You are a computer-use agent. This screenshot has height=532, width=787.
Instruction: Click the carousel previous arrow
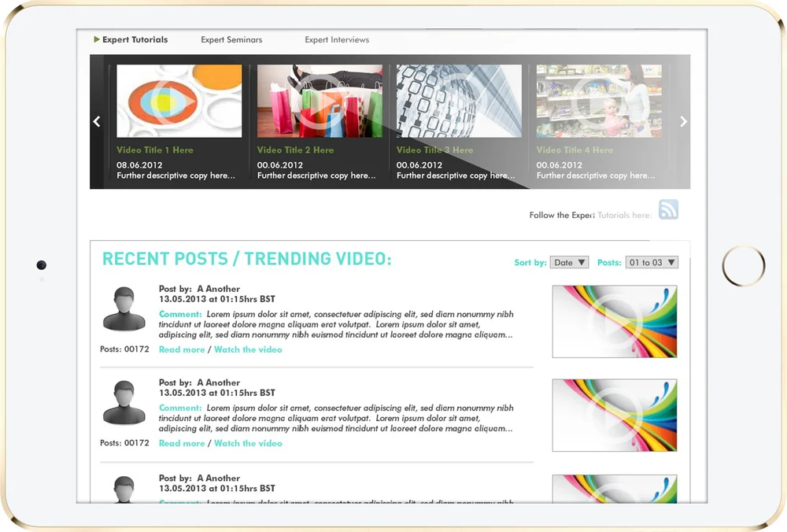(x=97, y=121)
